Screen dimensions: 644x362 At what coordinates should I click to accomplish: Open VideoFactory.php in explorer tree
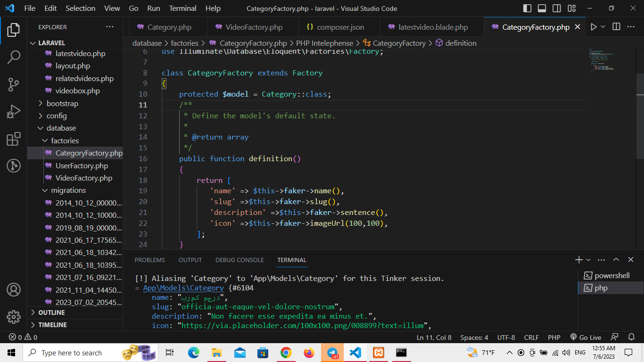tap(75, 178)
